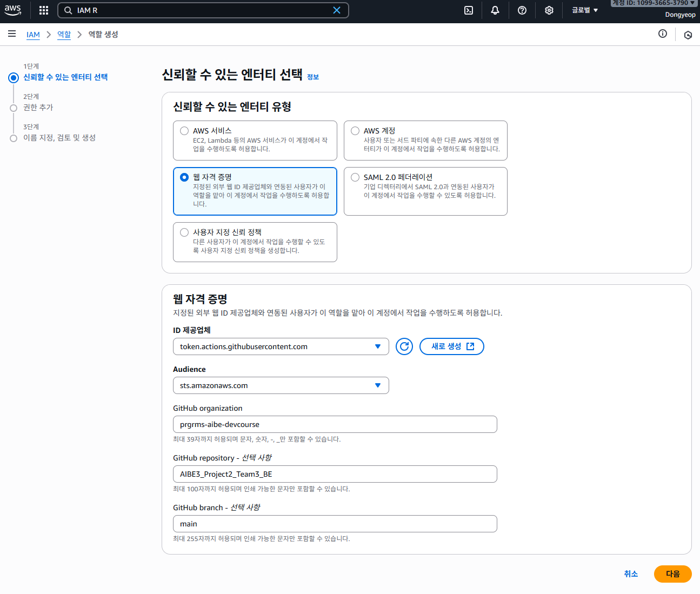Click the GitHub organization field

(x=335, y=424)
